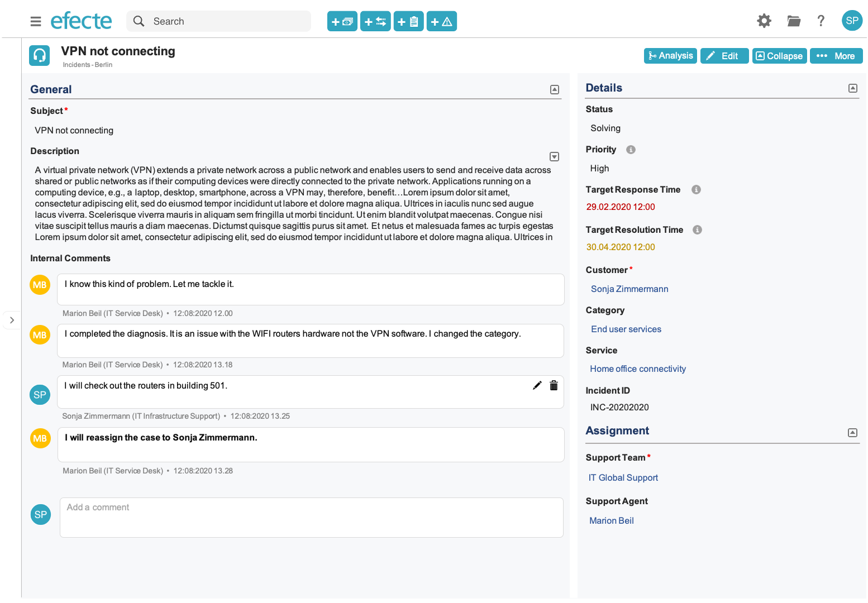Open customer Sonja Zimmermann
868x603 pixels.
[629, 289]
